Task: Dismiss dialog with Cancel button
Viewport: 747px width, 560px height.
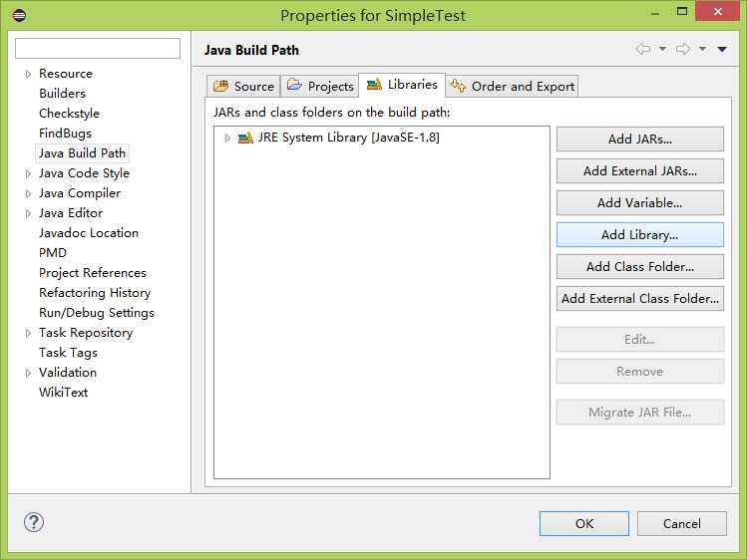Action: pos(682,523)
